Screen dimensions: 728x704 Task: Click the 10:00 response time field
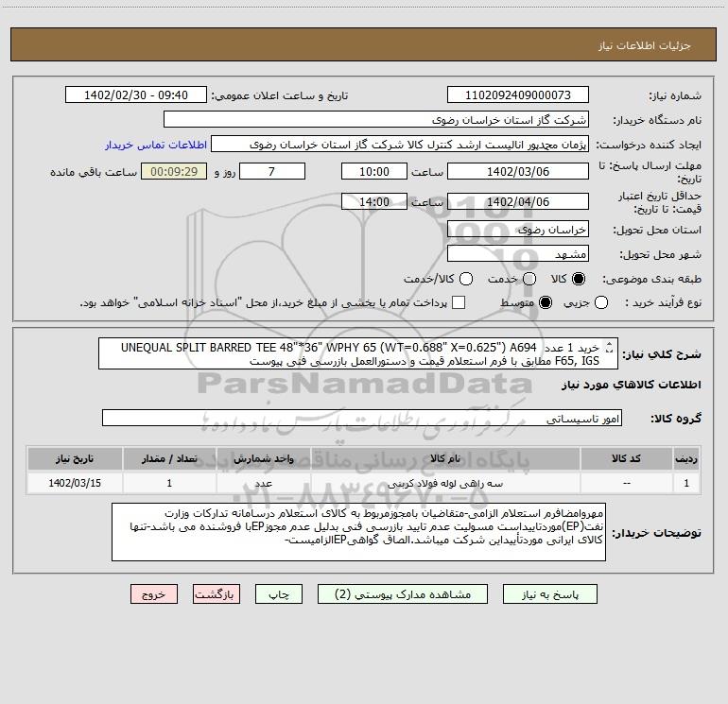(374, 172)
